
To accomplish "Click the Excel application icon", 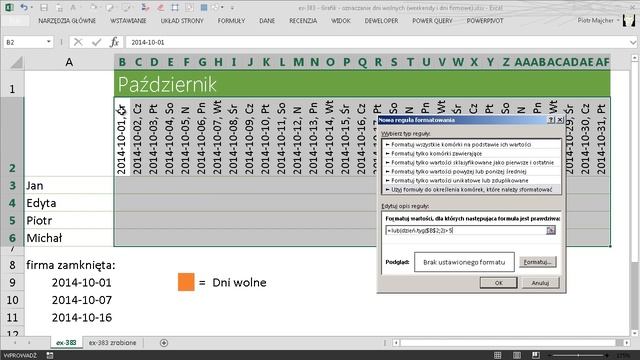I will pyautogui.click(x=9, y=7).
